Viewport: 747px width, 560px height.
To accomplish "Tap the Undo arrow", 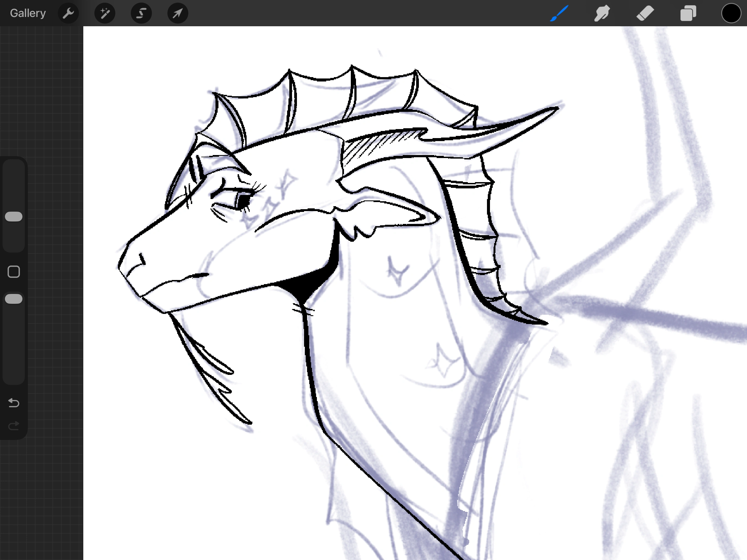I will pyautogui.click(x=14, y=402).
